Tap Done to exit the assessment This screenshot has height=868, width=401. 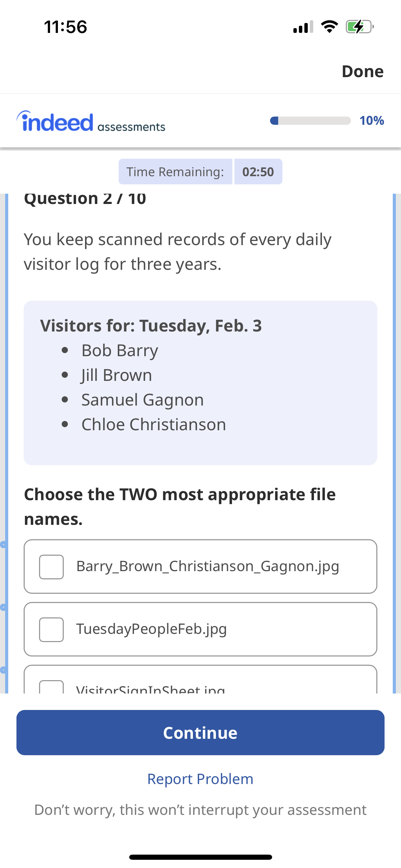click(x=363, y=71)
